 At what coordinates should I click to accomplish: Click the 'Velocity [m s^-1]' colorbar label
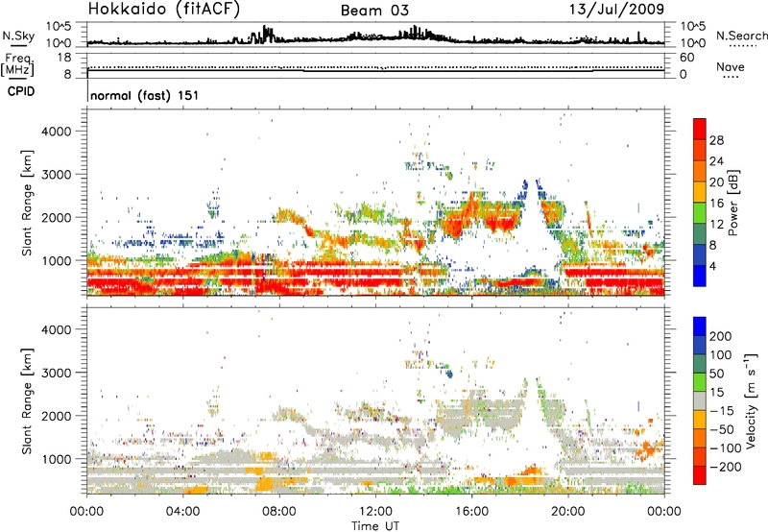(750, 400)
